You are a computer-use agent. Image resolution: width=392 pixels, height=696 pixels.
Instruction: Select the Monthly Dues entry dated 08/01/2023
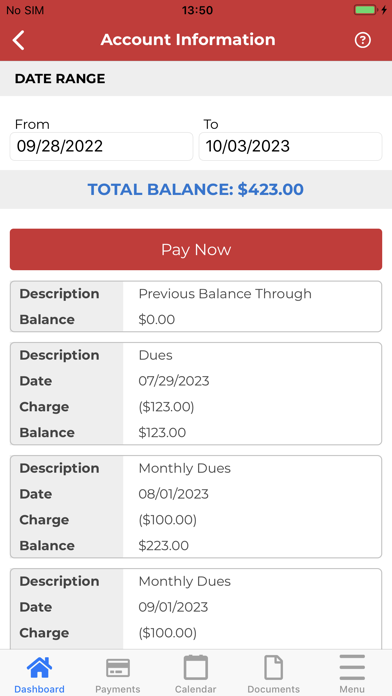(196, 506)
